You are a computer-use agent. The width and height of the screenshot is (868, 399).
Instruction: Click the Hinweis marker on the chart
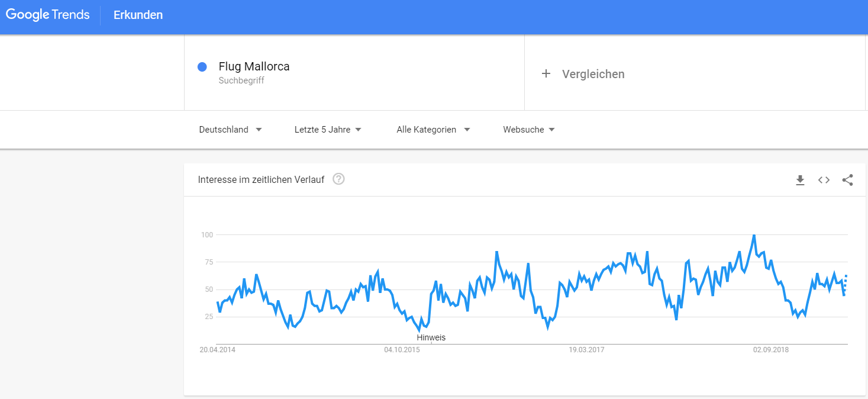click(431, 338)
